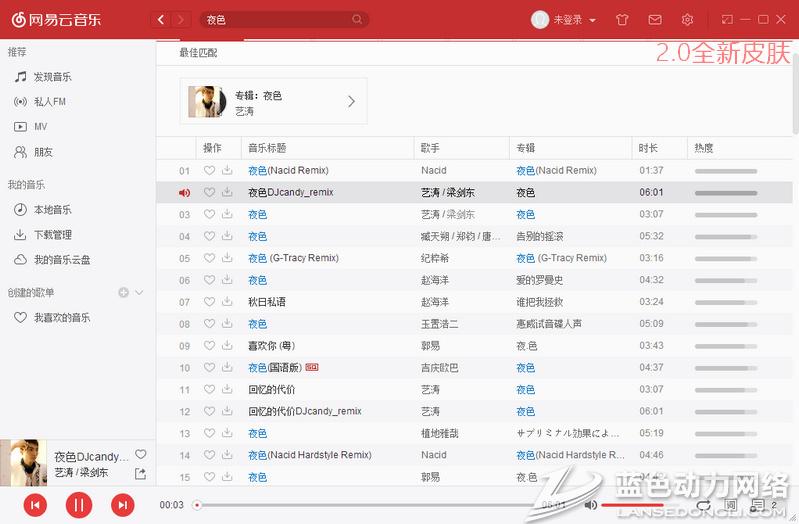This screenshot has width=799, height=524.
Task: Open 发现音乐 in the sidebar
Action: click(x=52, y=77)
